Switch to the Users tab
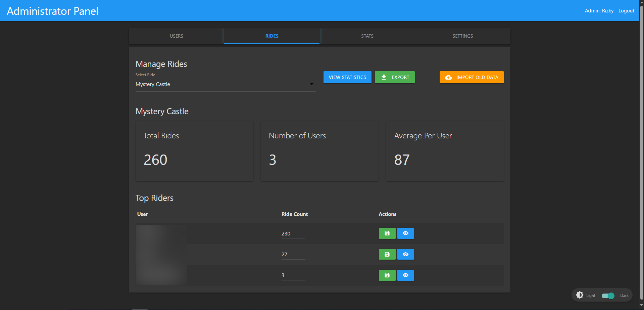 tap(176, 36)
